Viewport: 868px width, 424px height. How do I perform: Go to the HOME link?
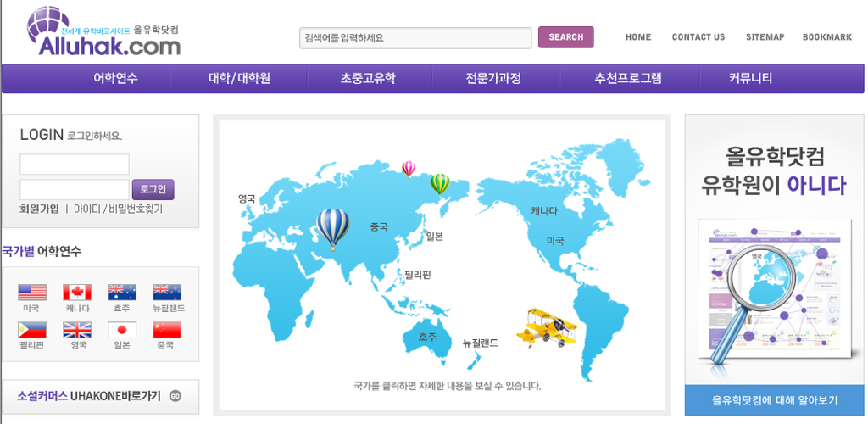pos(638,37)
